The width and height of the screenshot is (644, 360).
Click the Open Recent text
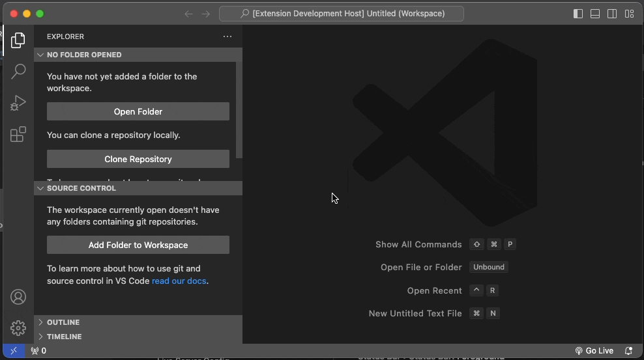pyautogui.click(x=435, y=291)
